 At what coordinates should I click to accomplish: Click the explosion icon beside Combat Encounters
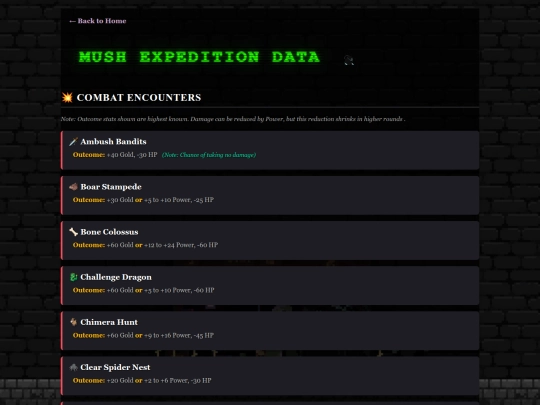point(67,97)
